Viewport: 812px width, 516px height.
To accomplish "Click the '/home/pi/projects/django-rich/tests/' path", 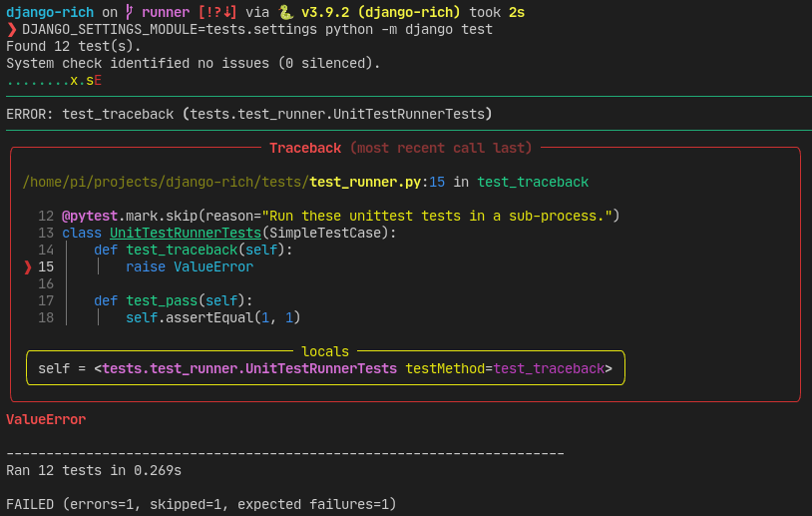I will pos(166,183).
